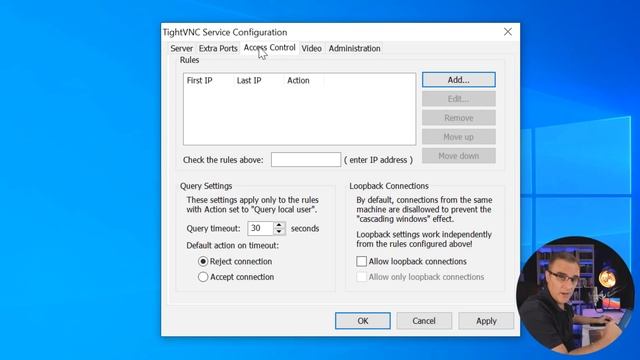Click the Move down button
The image size is (640, 360).
tap(459, 156)
